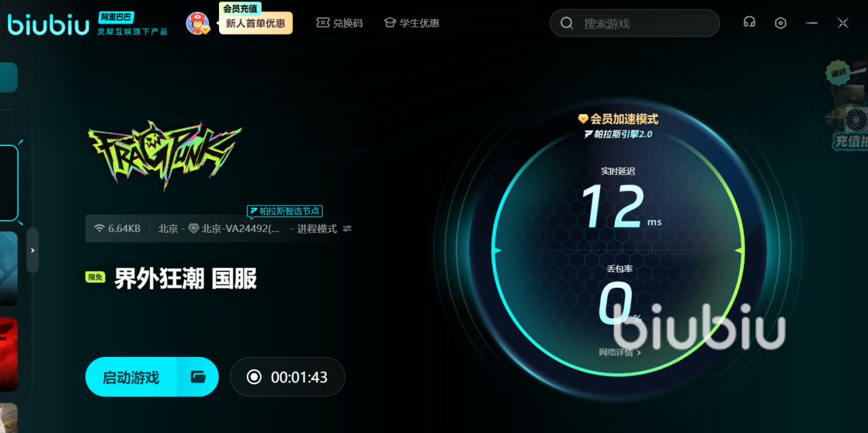Open the 北京-VA24492 node selector
This screenshot has height=433, width=868.
(234, 229)
